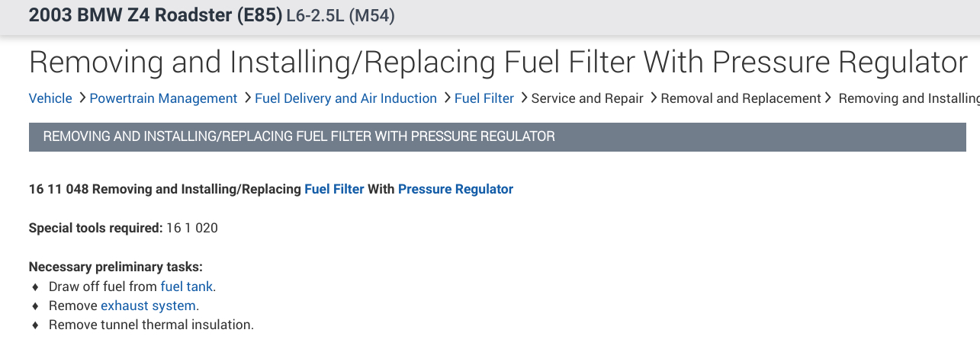Follow the 'fuel tank' link
The height and width of the screenshot is (349, 980).
click(188, 287)
